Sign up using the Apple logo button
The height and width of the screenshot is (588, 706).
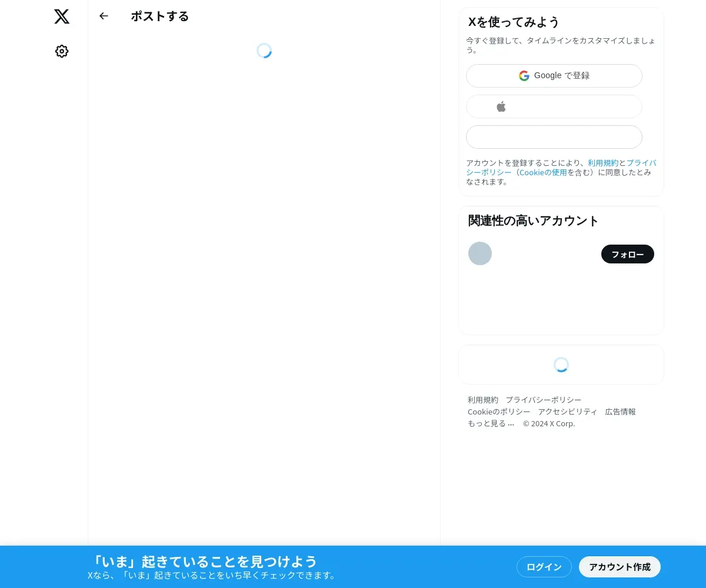point(554,106)
